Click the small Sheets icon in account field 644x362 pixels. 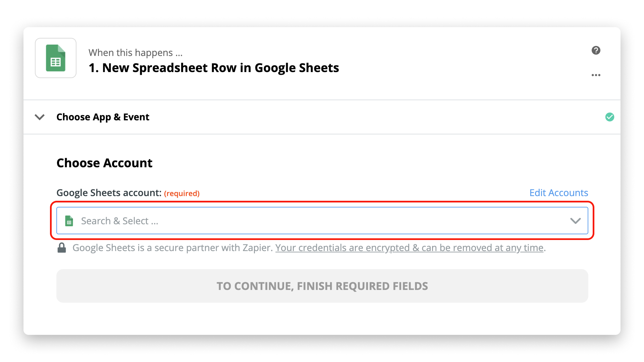click(x=69, y=221)
